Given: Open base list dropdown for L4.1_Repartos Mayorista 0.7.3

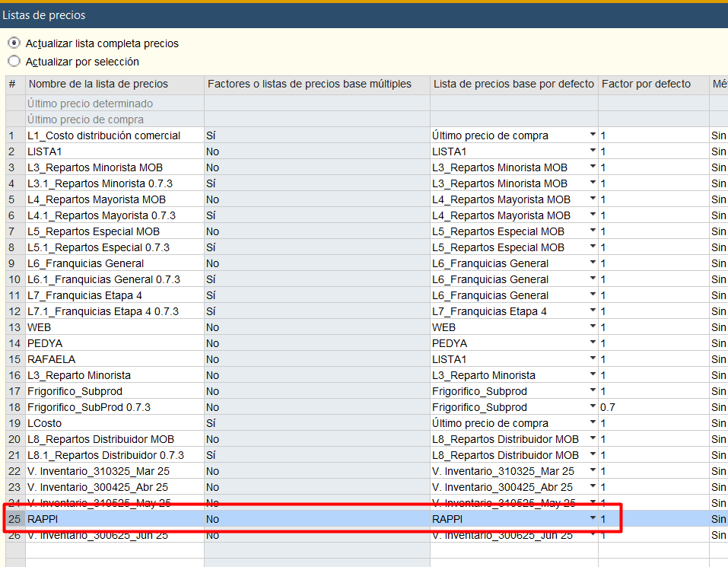Looking at the screenshot, I should tap(593, 215).
